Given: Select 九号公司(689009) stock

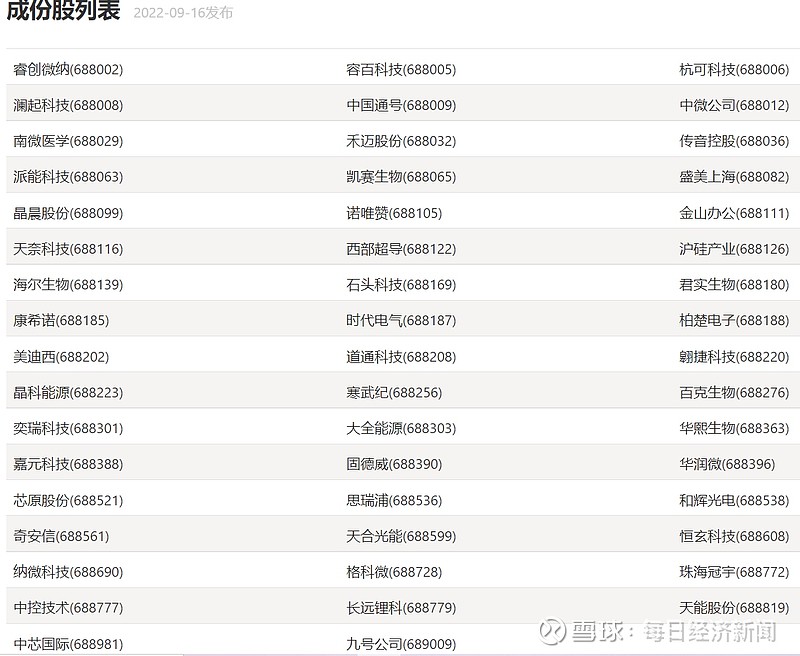Looking at the screenshot, I should pos(401,644).
